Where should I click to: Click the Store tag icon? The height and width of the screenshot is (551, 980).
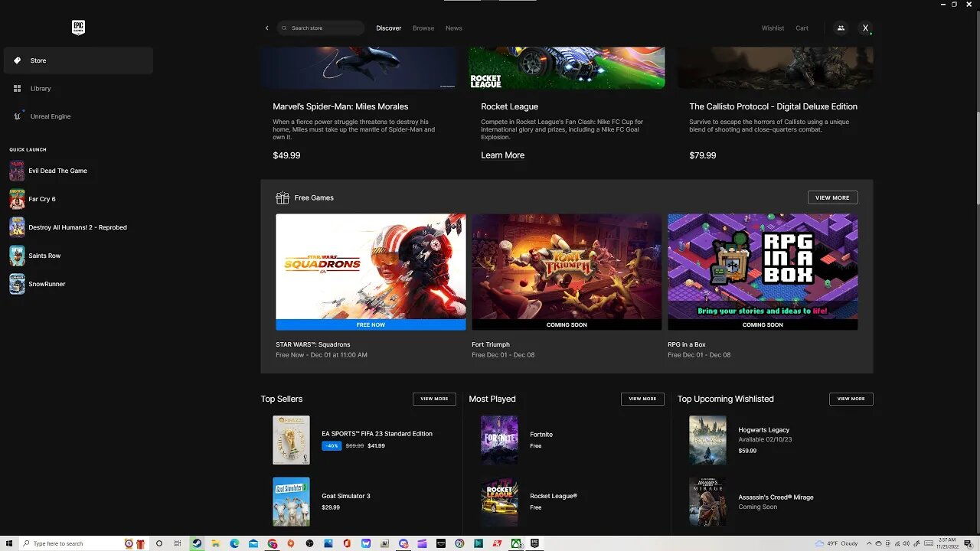[17, 60]
